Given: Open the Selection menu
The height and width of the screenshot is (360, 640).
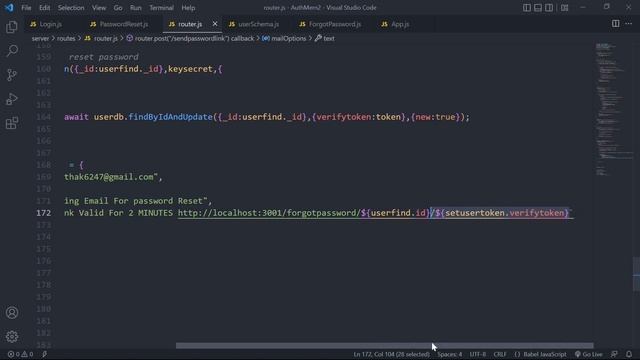Looking at the screenshot, I should [x=71, y=8].
